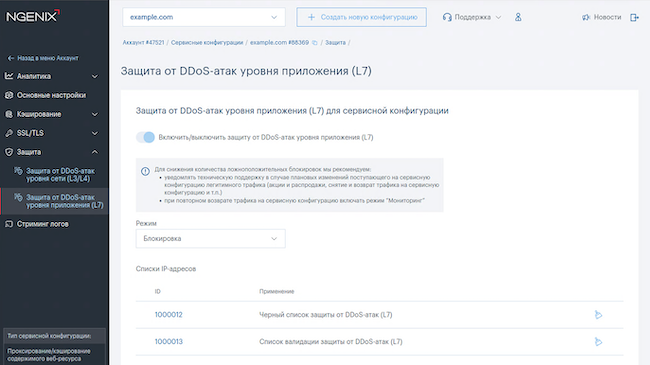Copy configuration ID via breadcrumb copy icon
This screenshot has height=365, width=650.
[315, 43]
